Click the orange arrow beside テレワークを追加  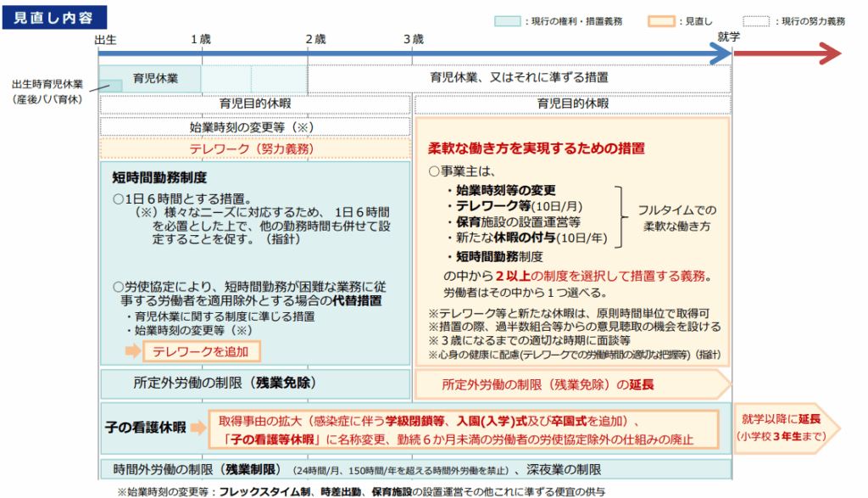pos(132,350)
